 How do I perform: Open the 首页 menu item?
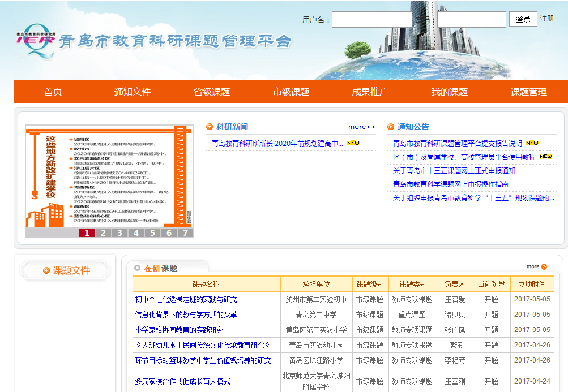[53, 92]
